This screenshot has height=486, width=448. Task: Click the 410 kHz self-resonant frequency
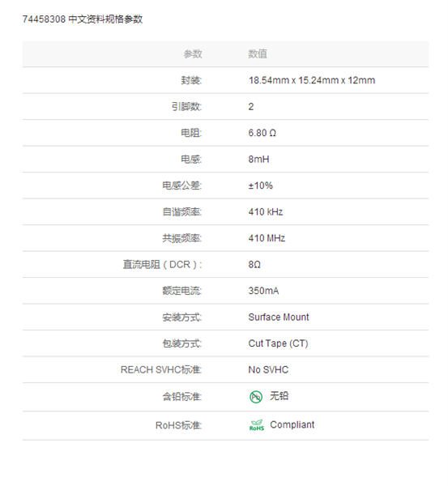266,212
